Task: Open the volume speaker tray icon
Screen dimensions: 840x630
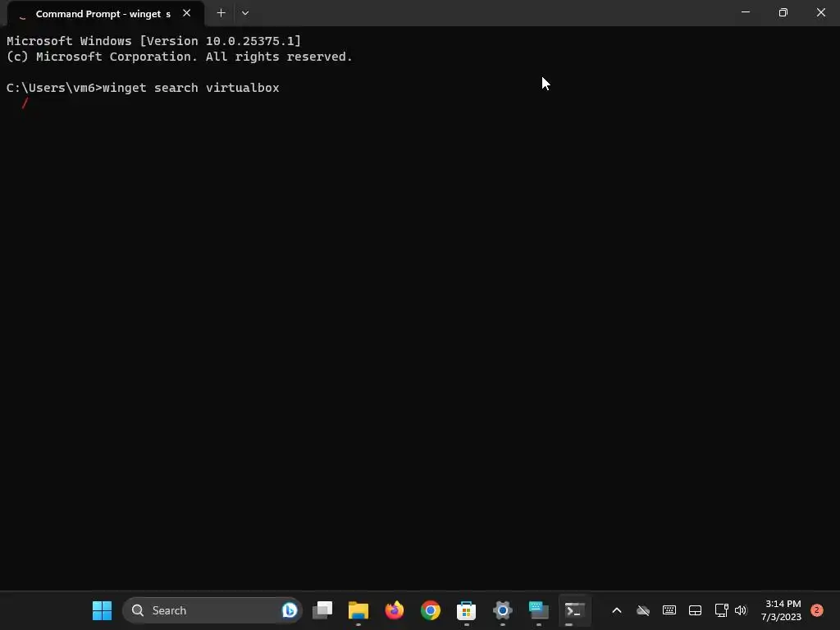Action: click(x=741, y=610)
